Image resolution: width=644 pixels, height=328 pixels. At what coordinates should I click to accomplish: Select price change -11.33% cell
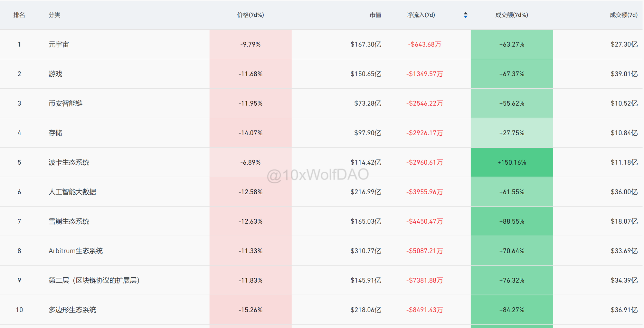251,251
